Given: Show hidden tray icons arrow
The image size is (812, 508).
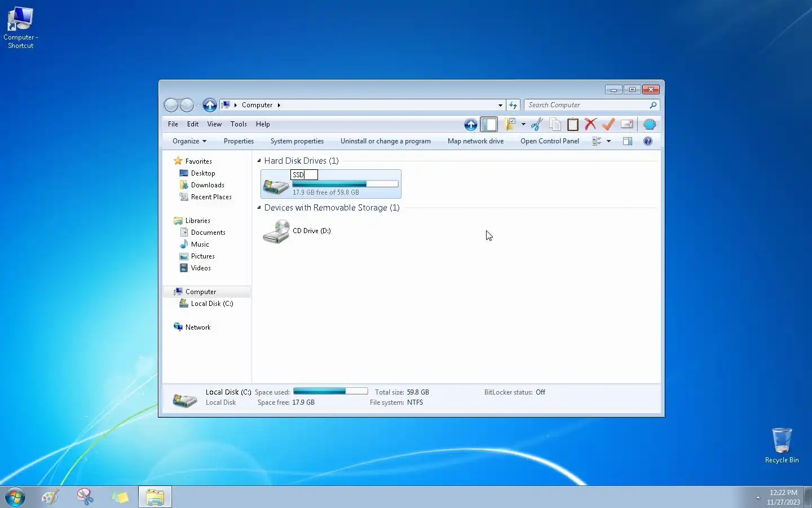Looking at the screenshot, I should [x=758, y=497].
